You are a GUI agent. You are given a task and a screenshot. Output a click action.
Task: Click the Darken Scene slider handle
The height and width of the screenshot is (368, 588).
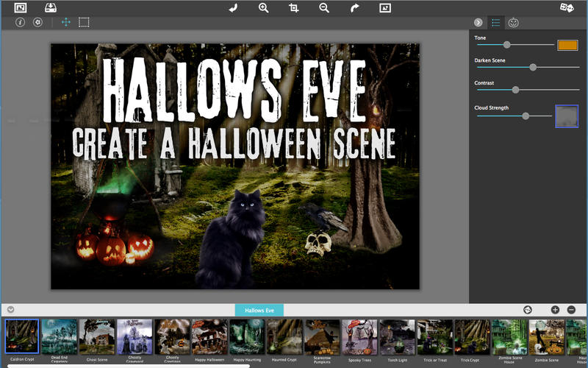point(533,67)
